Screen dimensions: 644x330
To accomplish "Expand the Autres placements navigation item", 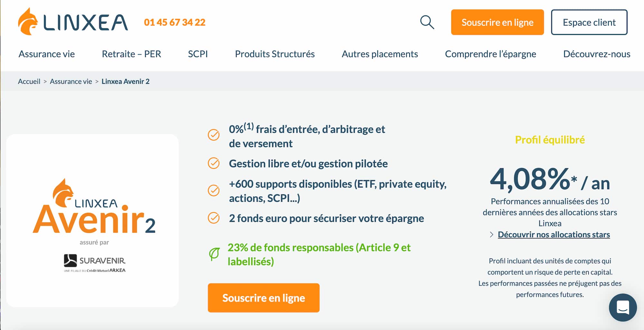I will pos(380,54).
